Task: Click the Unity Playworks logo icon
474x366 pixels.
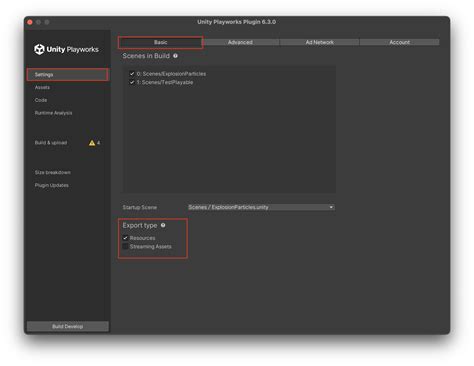Action: click(x=39, y=49)
